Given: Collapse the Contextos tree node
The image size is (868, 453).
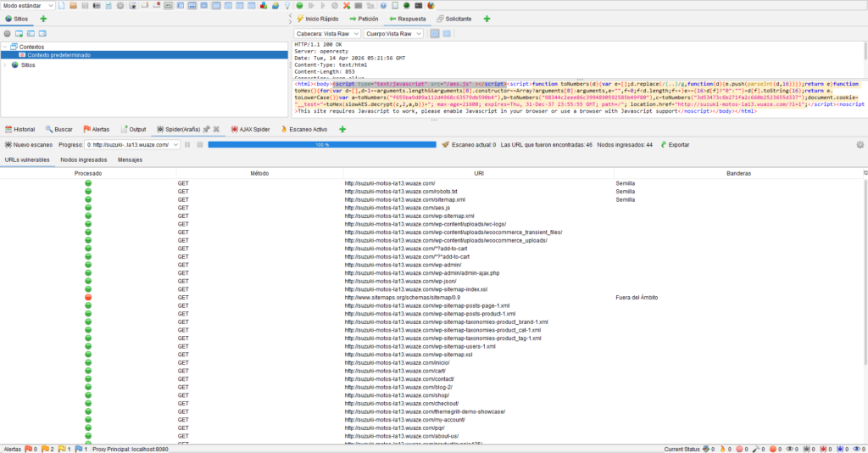Looking at the screenshot, I should tap(5, 47).
